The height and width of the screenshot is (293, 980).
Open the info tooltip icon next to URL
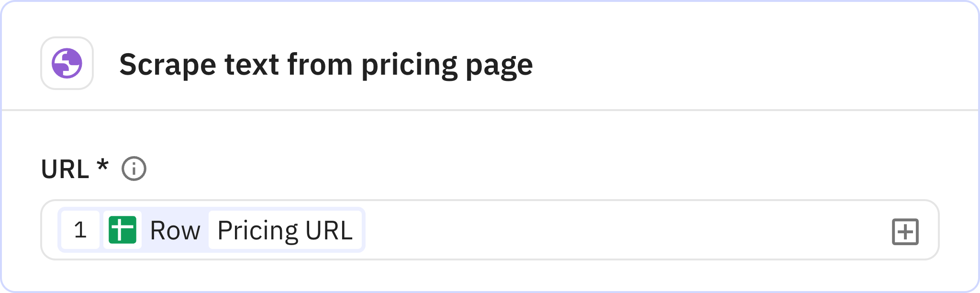[x=134, y=169]
